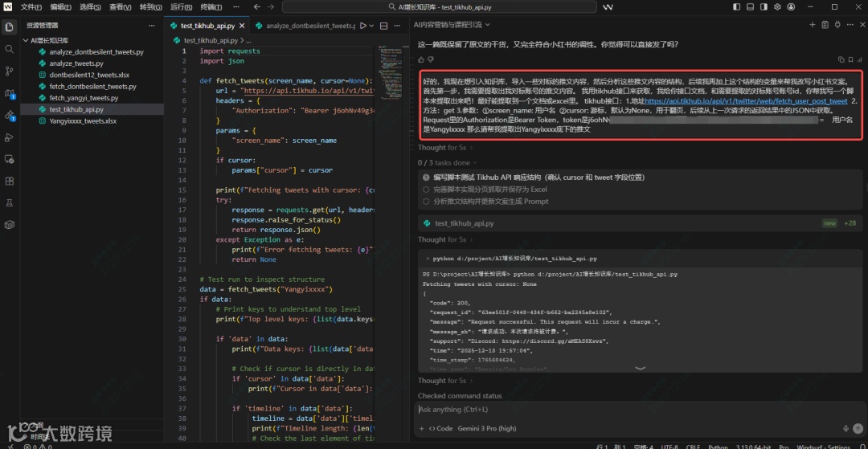This screenshot has height=449, width=868.
Task: Open the Run and Debug view
Action: pos(9,137)
